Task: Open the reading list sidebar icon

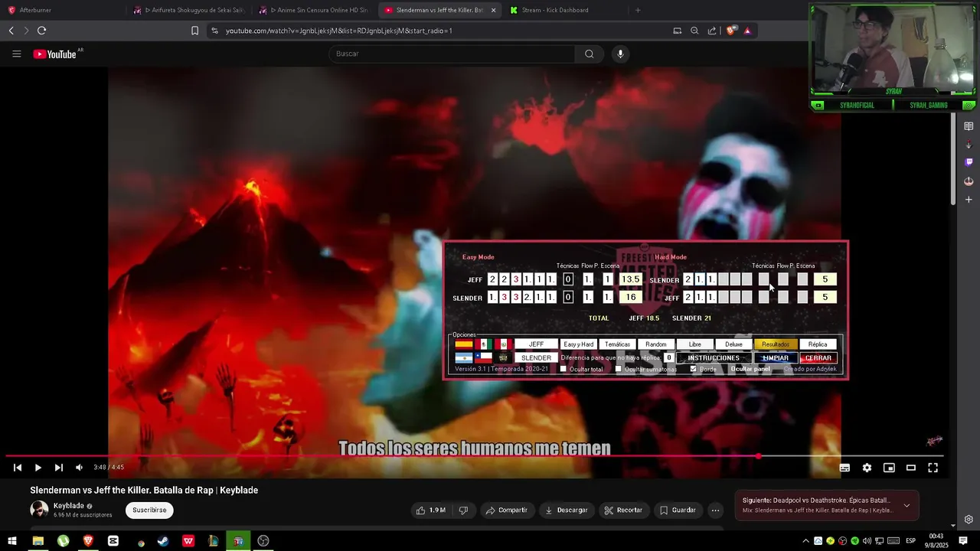Action: 969,126
